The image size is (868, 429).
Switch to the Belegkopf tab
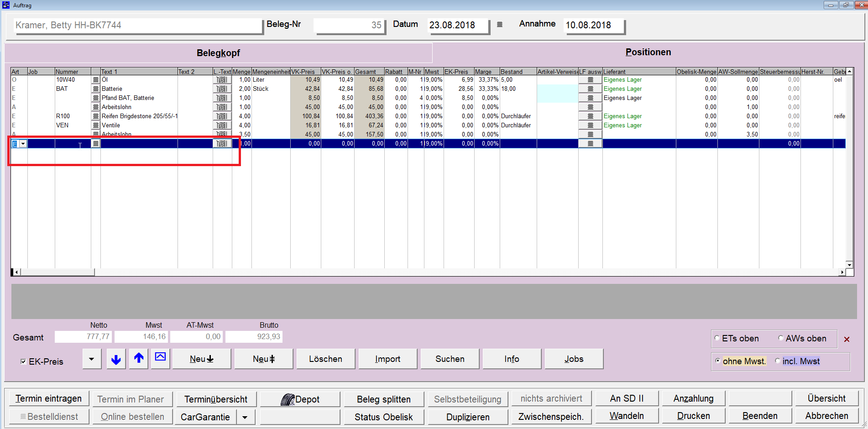point(218,53)
